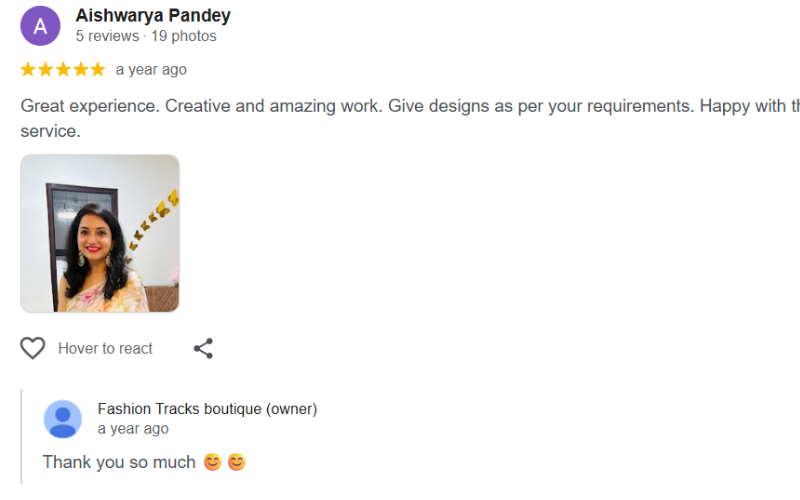Click the "5 reviews · 19 photos" stats
This screenshot has width=800, height=500.
pos(146,36)
